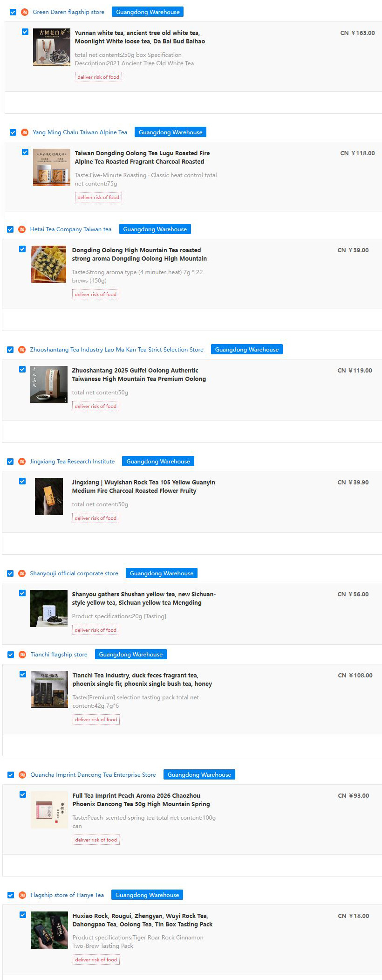Go to Jingxiang Tea Research Institute store
Viewport: 382px width, 980px height.
click(72, 462)
